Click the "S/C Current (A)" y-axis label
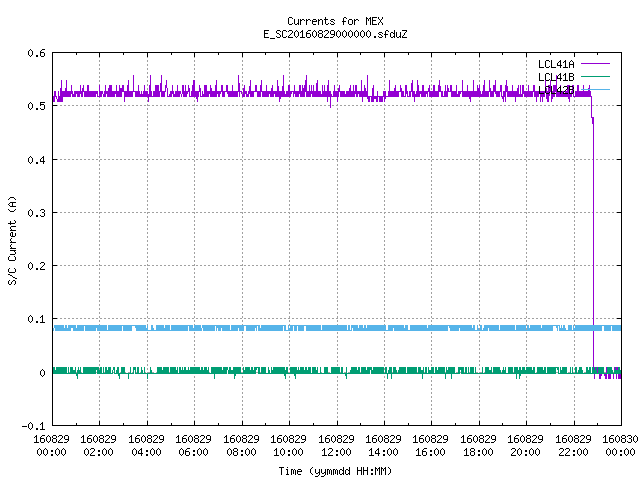 (x=13, y=241)
